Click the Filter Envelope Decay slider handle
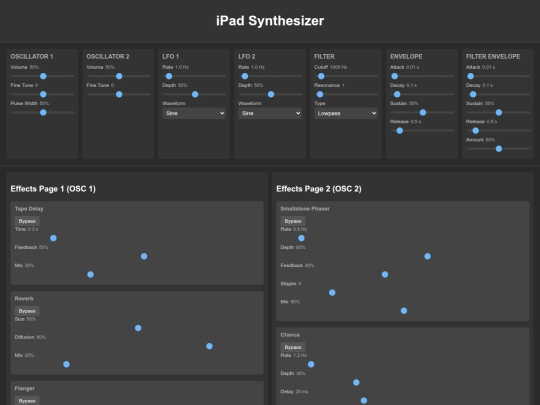This screenshot has height=405, width=540. tap(473, 94)
